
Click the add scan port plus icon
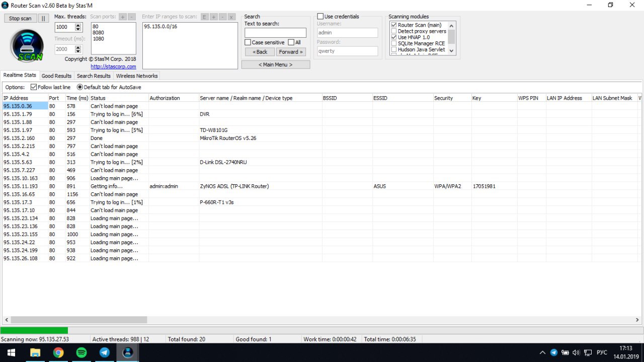pos(123,17)
